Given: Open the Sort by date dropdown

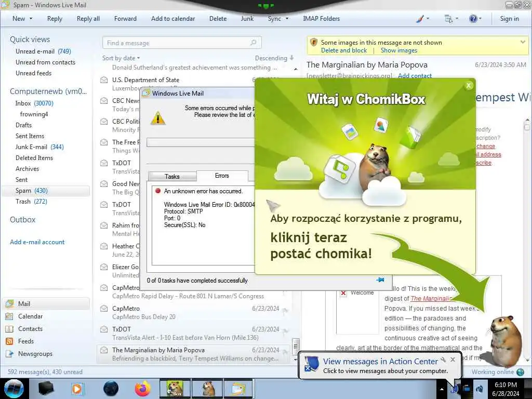Looking at the screenshot, I should pos(121,58).
